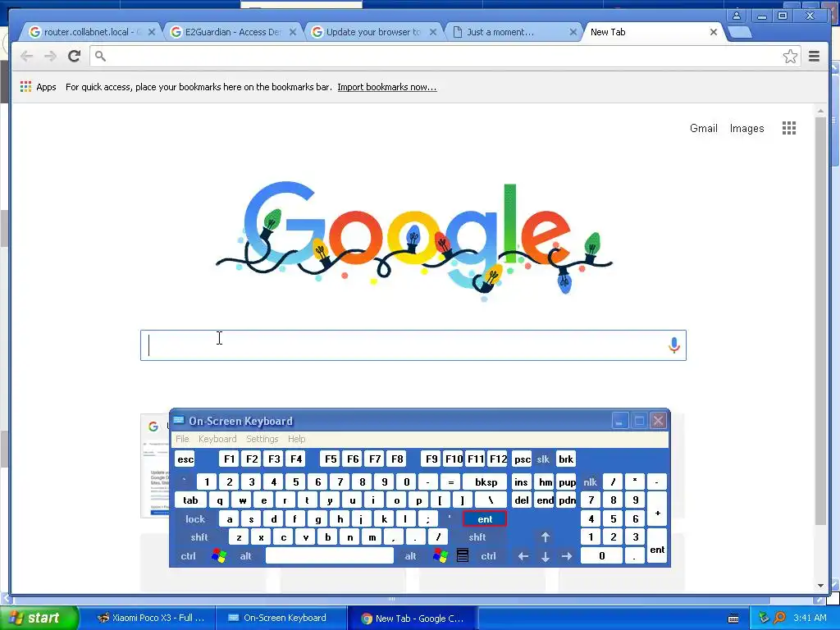840x630 pixels.
Task: Close the Update your browser tab
Action: (433, 32)
